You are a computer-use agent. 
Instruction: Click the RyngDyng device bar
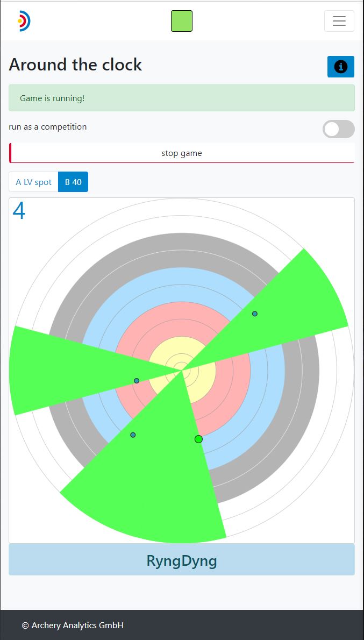(x=182, y=560)
